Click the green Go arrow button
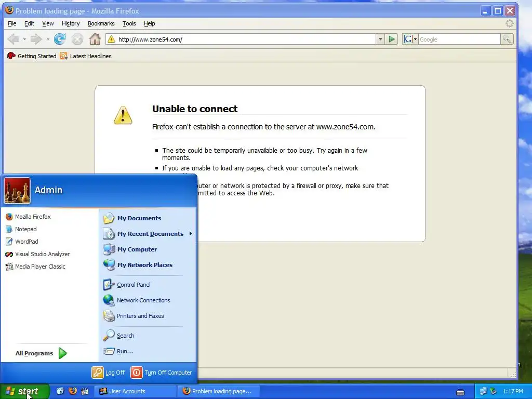The image size is (532, 399). click(392, 39)
